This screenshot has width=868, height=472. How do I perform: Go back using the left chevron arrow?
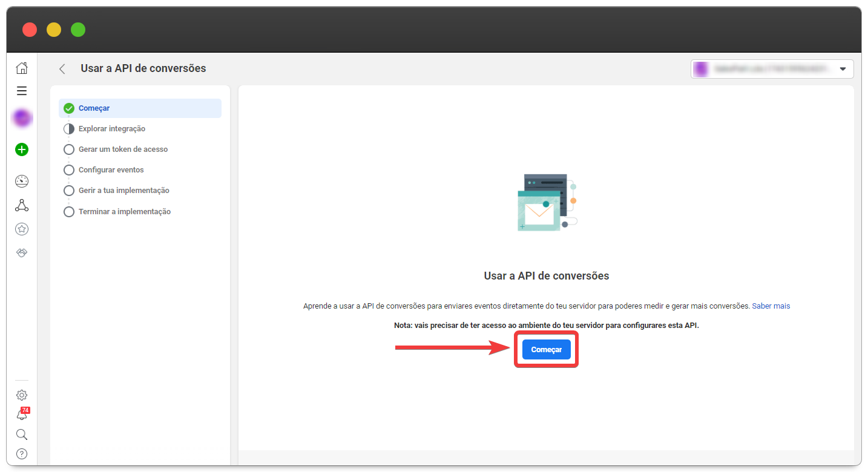[62, 69]
